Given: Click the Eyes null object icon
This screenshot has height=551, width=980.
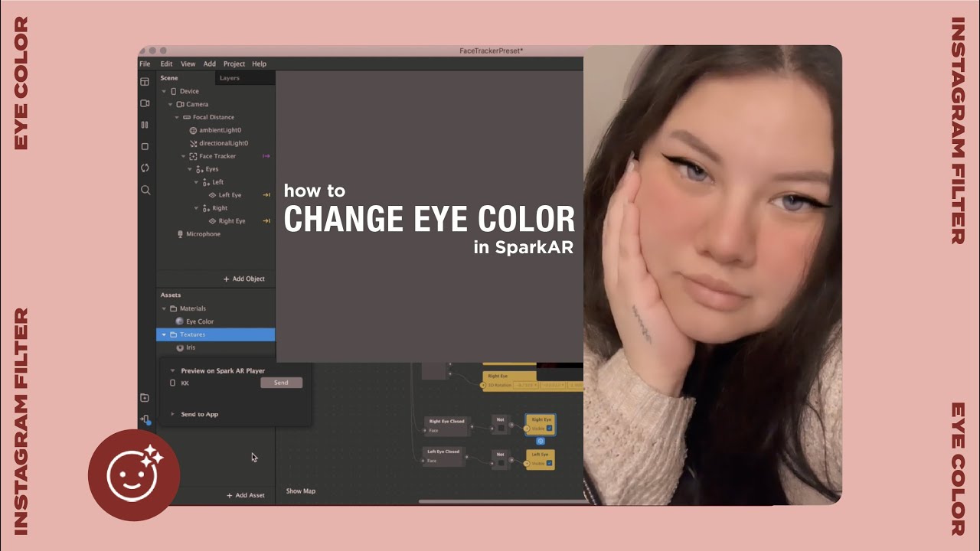Looking at the screenshot, I should pos(200,169).
